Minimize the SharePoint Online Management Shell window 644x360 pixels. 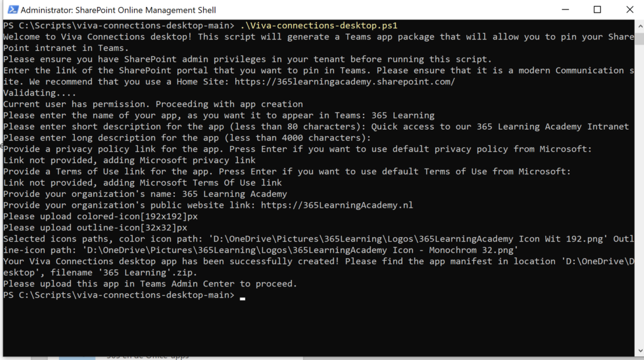(x=562, y=10)
